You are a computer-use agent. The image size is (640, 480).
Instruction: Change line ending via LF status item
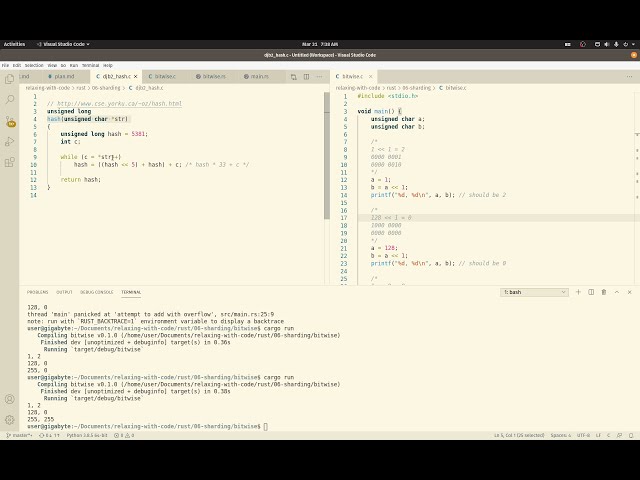click(x=598, y=436)
